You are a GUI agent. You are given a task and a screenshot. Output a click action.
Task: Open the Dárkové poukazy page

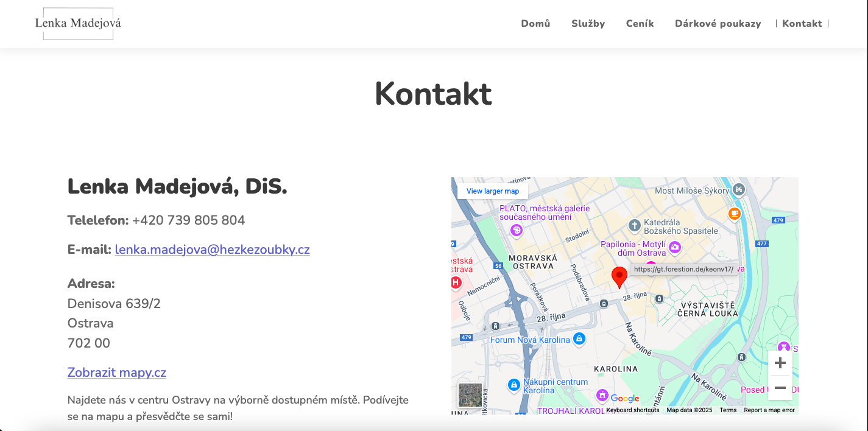718,23
